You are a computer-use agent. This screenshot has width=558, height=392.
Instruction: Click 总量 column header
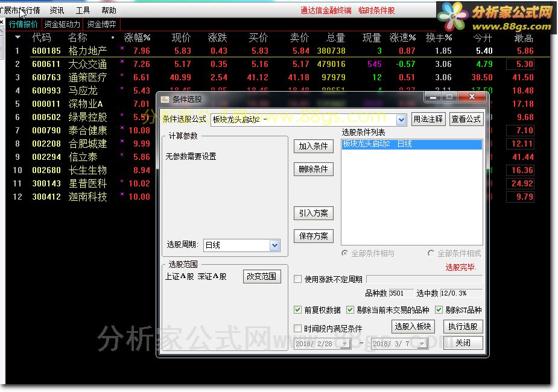(335, 37)
